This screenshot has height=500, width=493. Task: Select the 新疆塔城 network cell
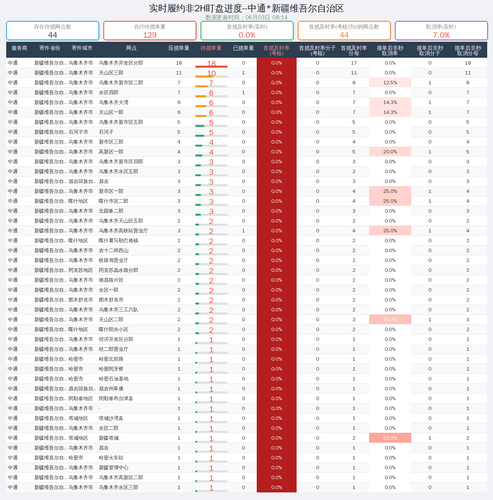point(109,438)
